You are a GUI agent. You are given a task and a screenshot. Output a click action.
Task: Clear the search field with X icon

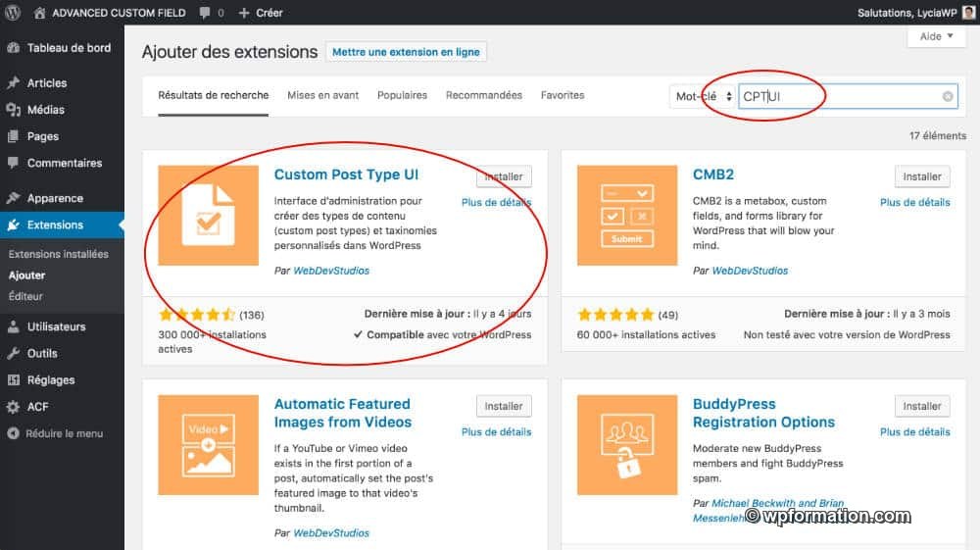click(948, 96)
